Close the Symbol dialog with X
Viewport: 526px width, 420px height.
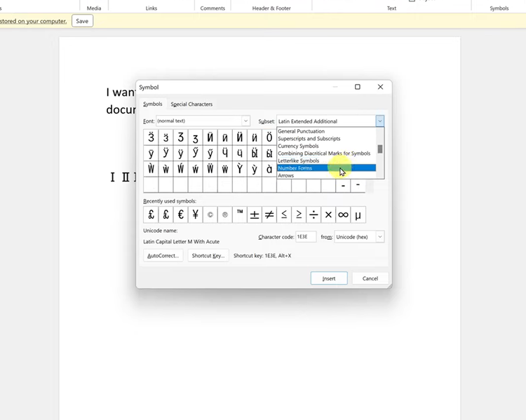(x=380, y=87)
